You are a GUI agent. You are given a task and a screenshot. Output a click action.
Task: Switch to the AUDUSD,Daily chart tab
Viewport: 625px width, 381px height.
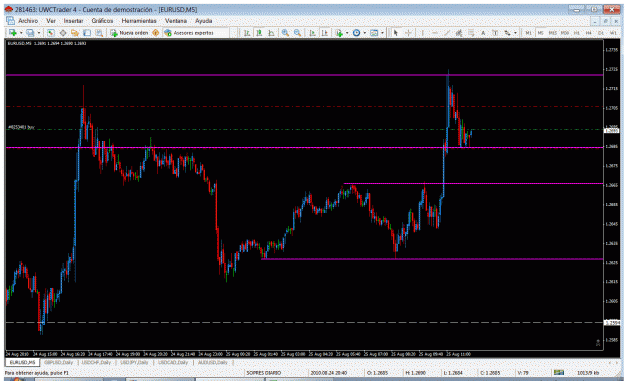pos(212,362)
